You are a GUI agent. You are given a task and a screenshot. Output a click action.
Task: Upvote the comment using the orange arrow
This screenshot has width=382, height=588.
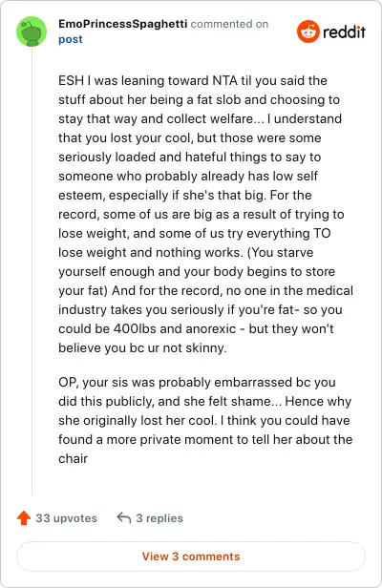point(24,518)
